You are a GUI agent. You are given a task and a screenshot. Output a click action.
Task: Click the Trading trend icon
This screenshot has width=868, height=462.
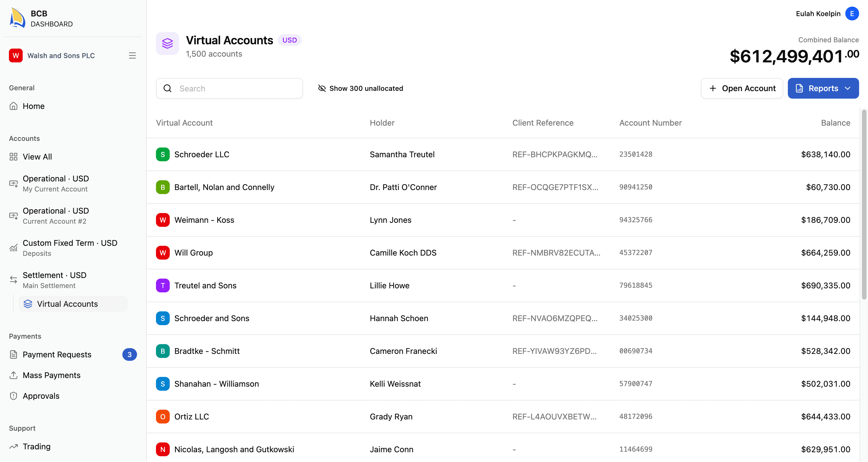pos(13,446)
